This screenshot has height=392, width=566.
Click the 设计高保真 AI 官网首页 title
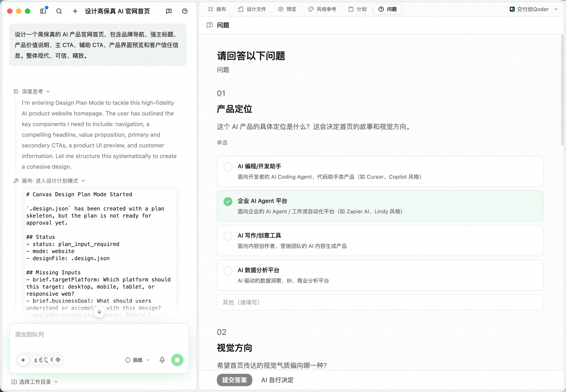pos(117,11)
